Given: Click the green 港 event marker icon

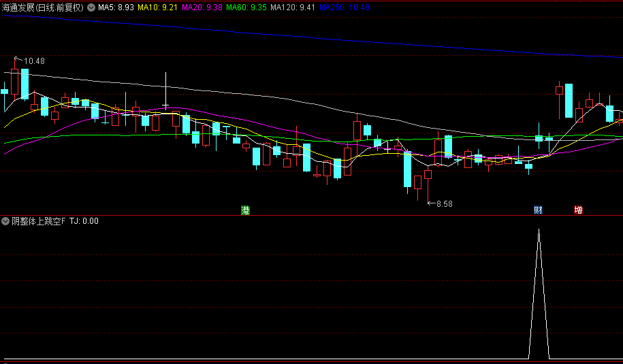Looking at the screenshot, I should [x=246, y=210].
